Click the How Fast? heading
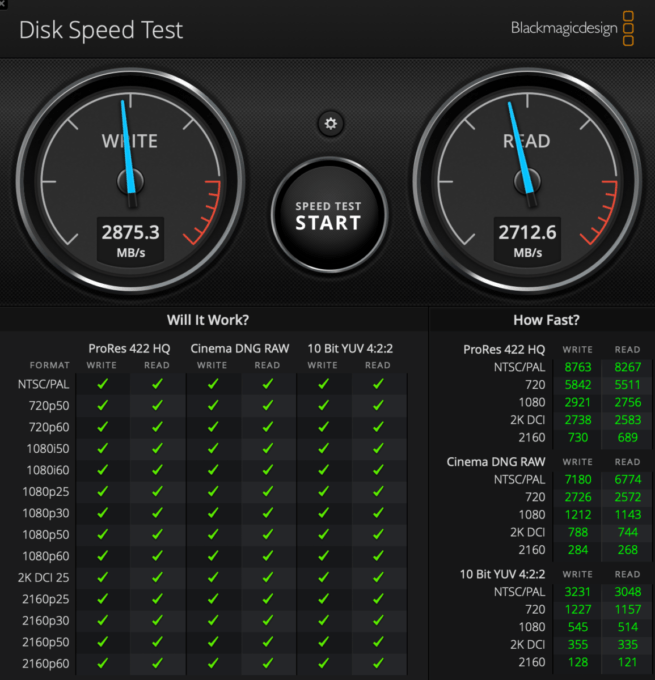 [x=546, y=320]
